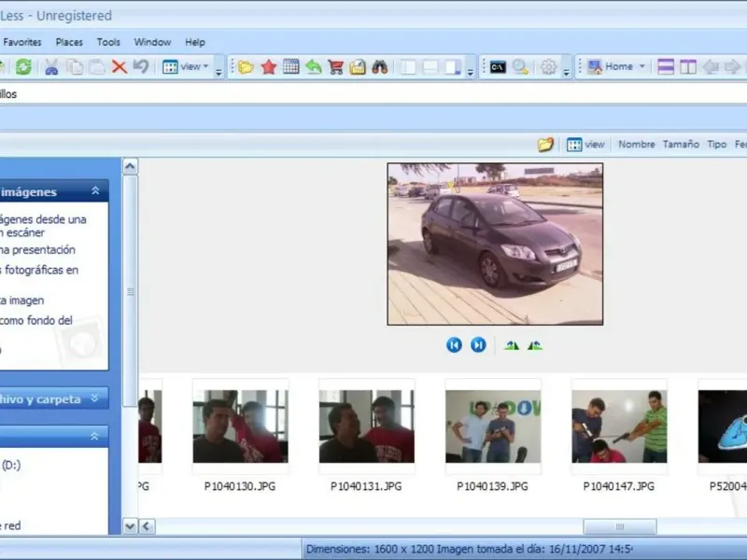This screenshot has width=747, height=560.
Task: Open the top toolbar view dropdown
Action: pos(186,66)
